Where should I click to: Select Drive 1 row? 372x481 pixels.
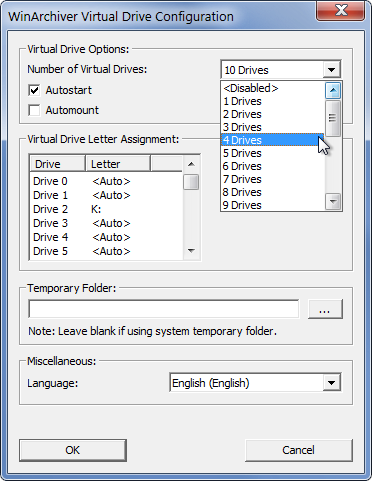tap(106, 195)
